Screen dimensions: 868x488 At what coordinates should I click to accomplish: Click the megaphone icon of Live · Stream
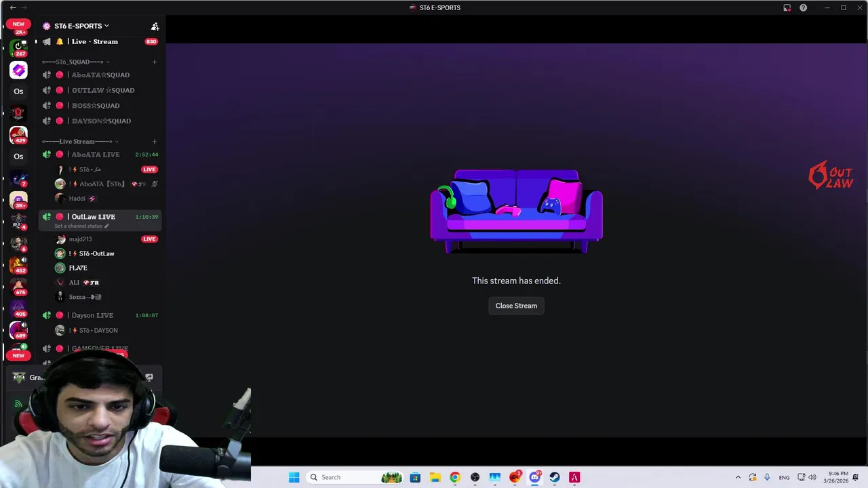click(x=46, y=41)
